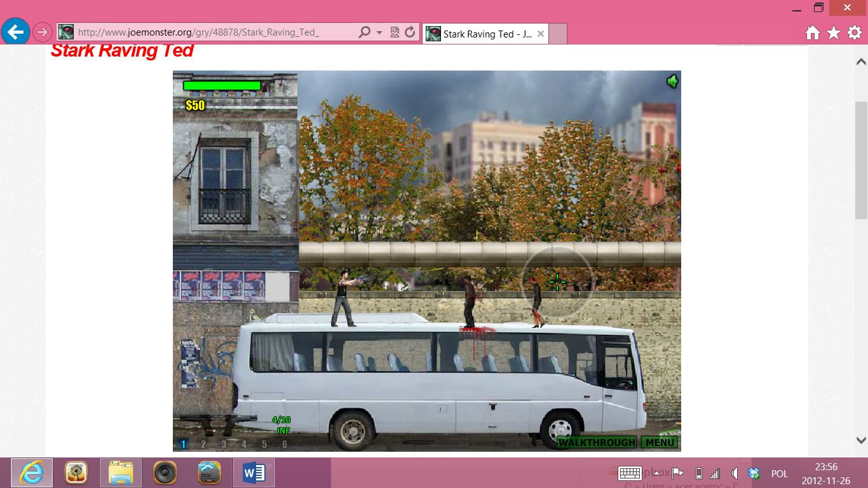
Task: Switch input language via POL indicator
Action: coord(780,474)
